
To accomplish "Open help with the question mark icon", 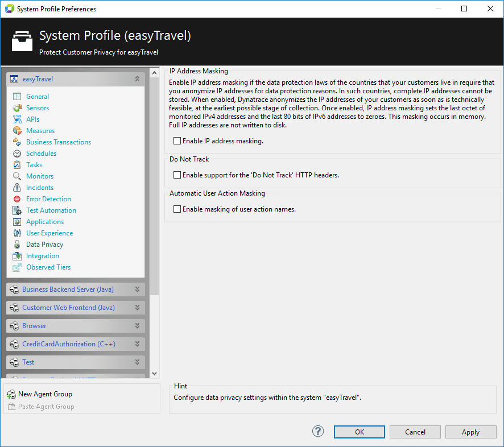I will 318,432.
